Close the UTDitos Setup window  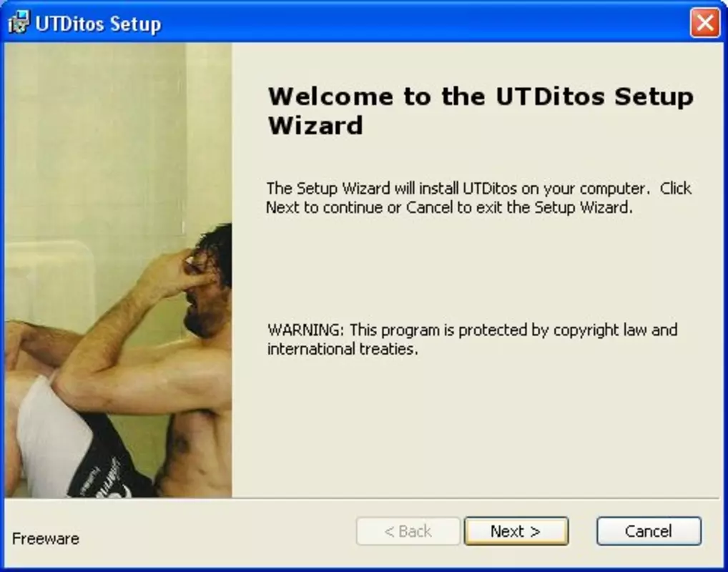[x=705, y=22]
